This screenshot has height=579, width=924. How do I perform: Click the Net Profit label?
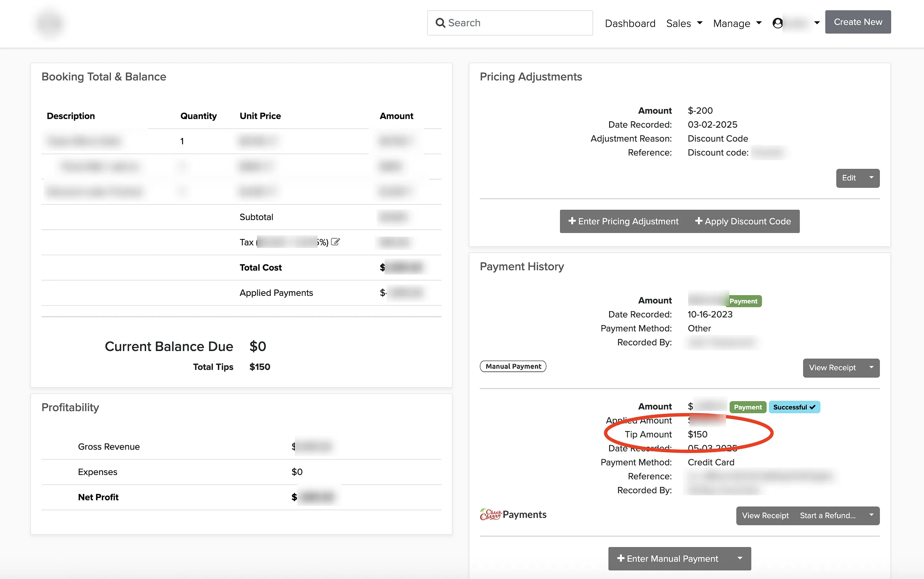point(98,497)
